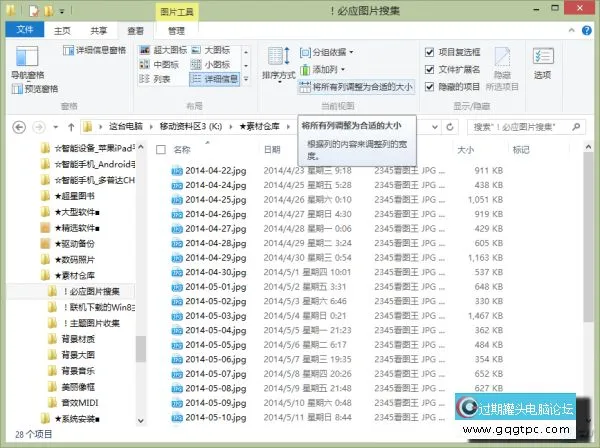Select the ！必应图片搜集 folder in tree
The height and width of the screenshot is (448, 600).
pos(91,292)
